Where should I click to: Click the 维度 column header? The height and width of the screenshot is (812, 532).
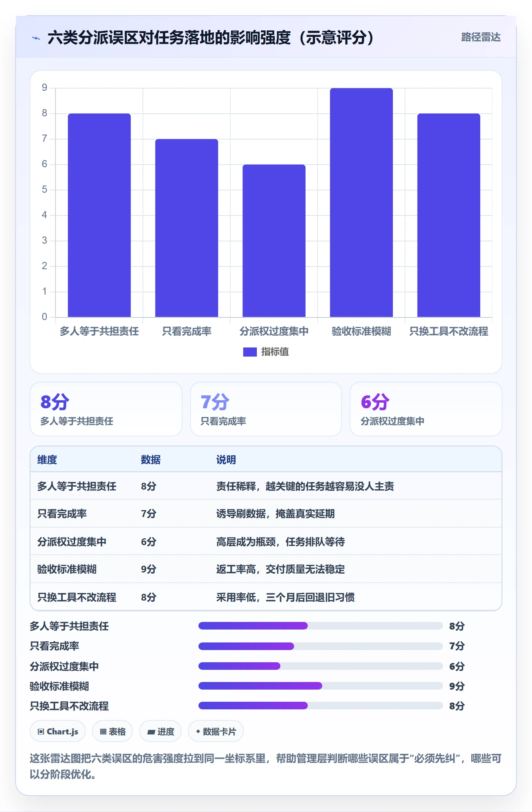coord(47,460)
